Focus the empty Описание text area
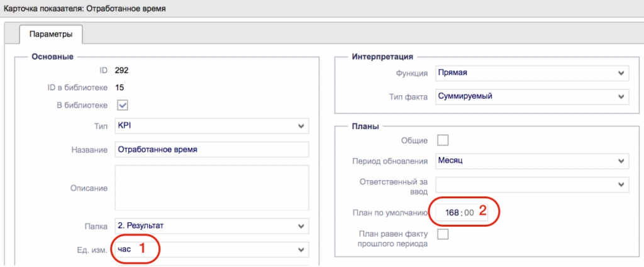Viewport: 644px width, 267px height. (x=211, y=188)
